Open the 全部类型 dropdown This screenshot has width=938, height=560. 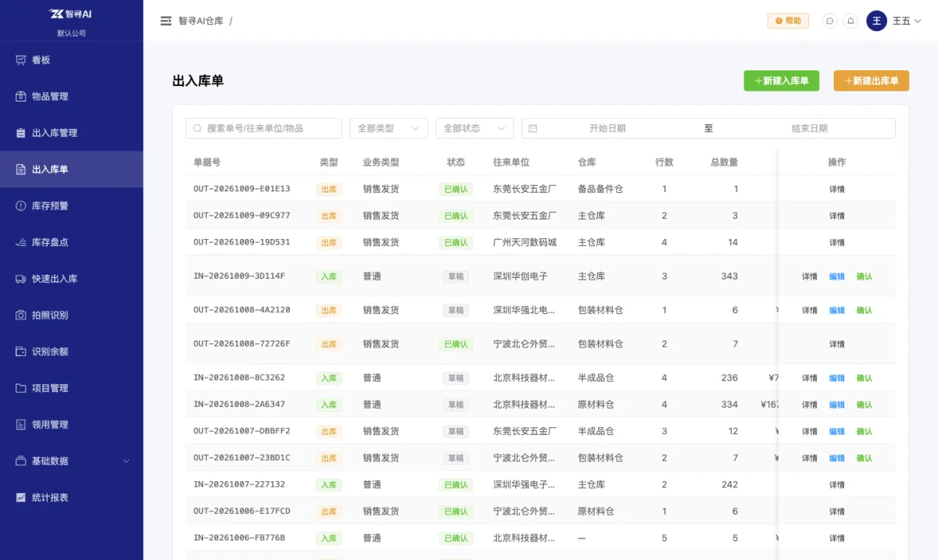pos(388,128)
